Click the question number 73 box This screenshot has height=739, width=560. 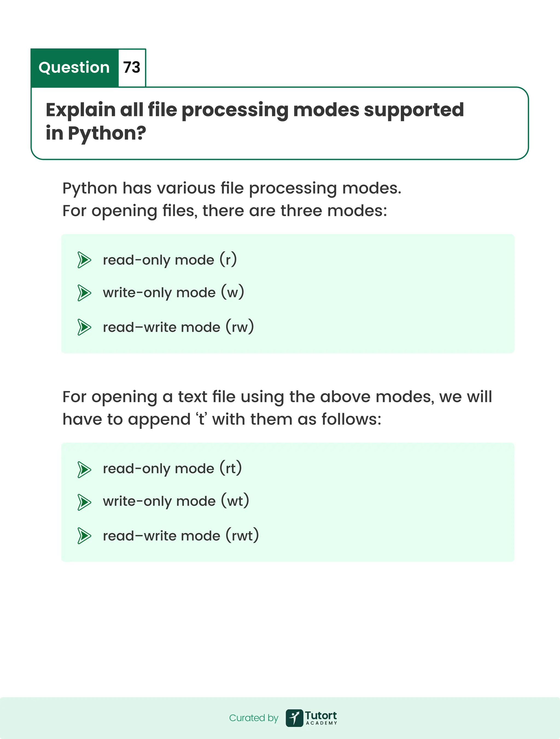(132, 68)
